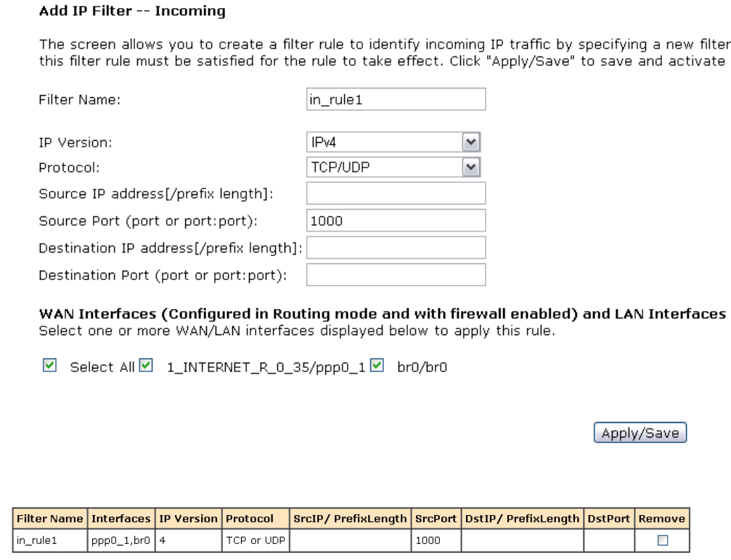Click the ppp0_1,br0 interfaces table cell
Screen dimensions: 731x560
click(121, 540)
